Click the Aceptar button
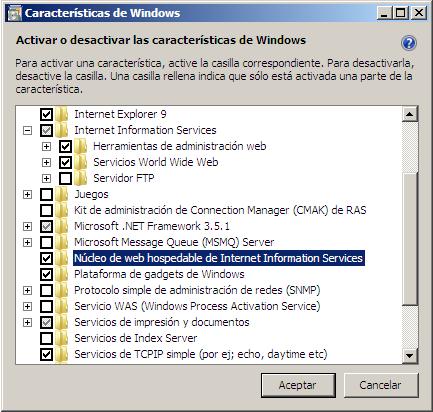433x412 pixels. click(298, 385)
